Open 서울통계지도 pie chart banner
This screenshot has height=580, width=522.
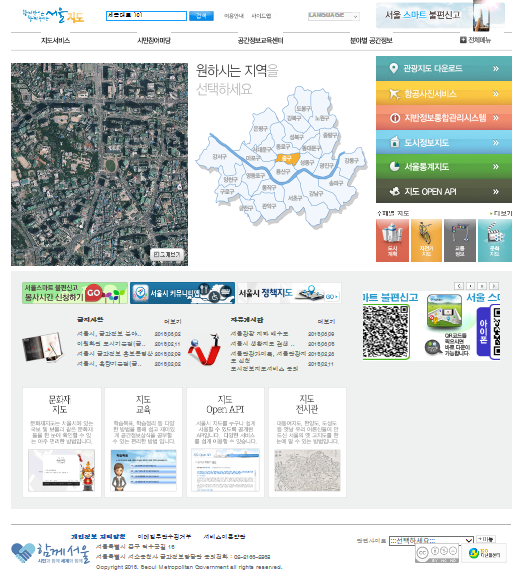point(444,166)
